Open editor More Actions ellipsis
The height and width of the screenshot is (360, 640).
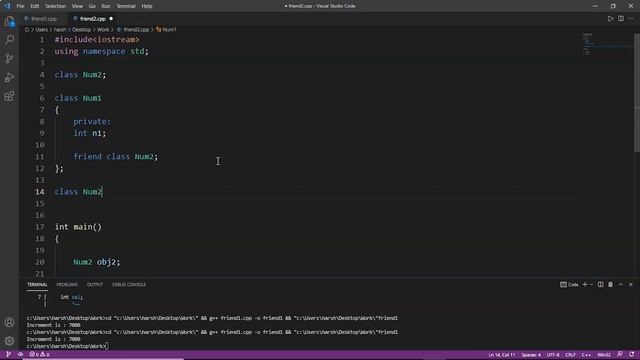[631, 19]
